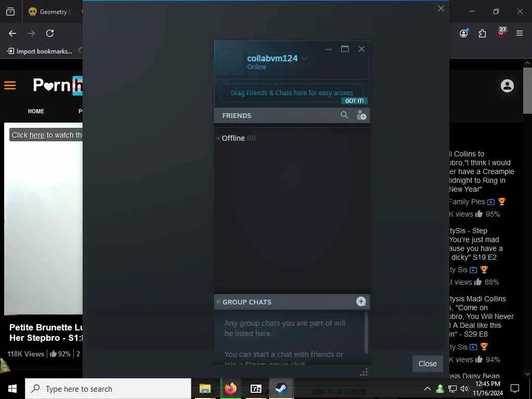The width and height of the screenshot is (532, 399).
Task: Collapse the Group Chats section
Action: pyautogui.click(x=218, y=302)
